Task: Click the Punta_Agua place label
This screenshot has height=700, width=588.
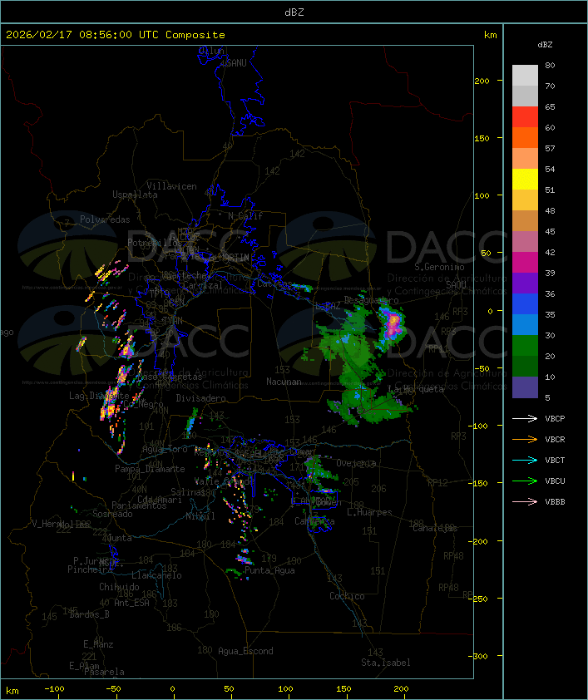Action: click(x=269, y=570)
